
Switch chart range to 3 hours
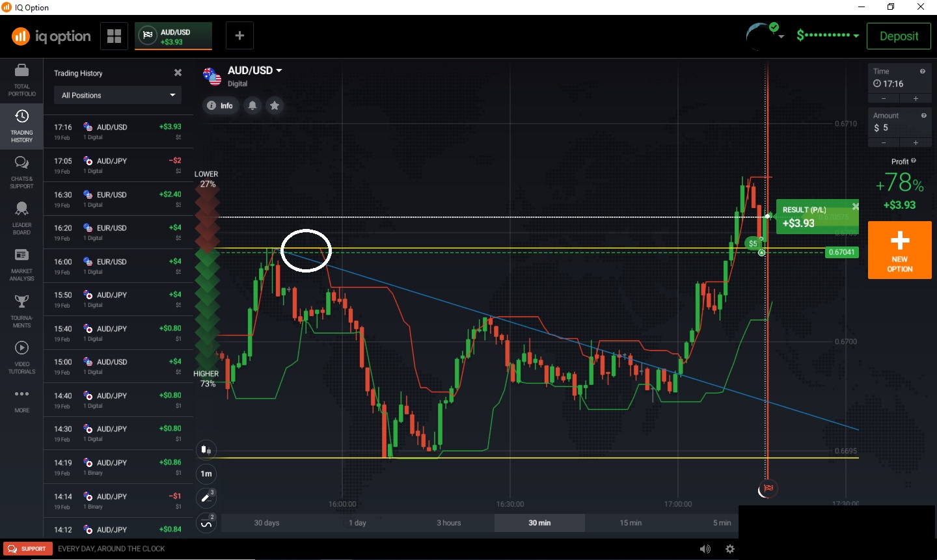[x=448, y=523]
